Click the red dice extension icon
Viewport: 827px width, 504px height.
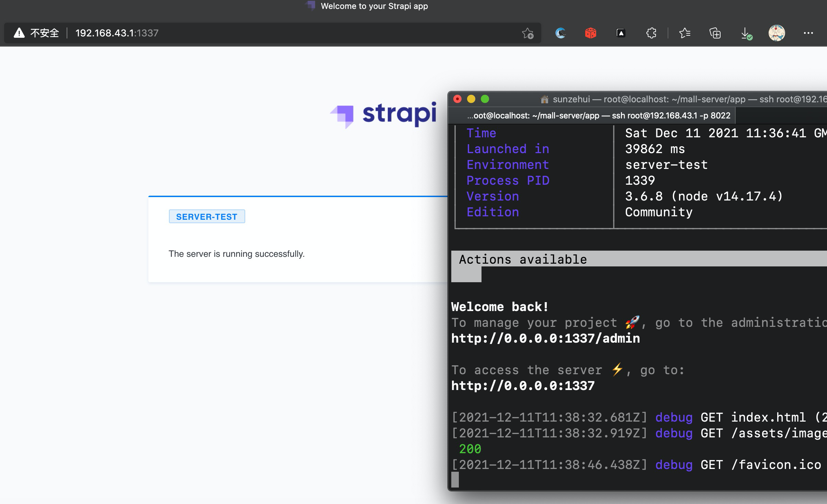[x=590, y=33]
